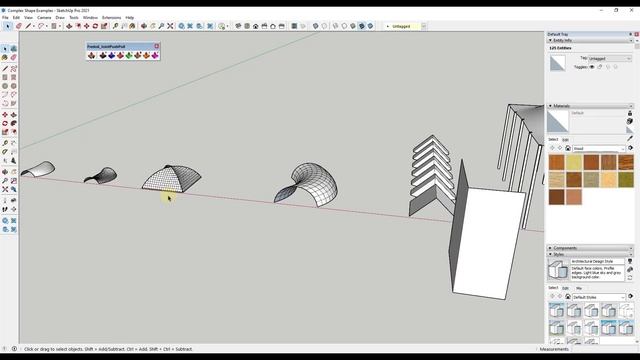Image resolution: width=640 pixels, height=360 pixels.
Task: Open the Default Styles collection dropdown
Action: (599, 297)
